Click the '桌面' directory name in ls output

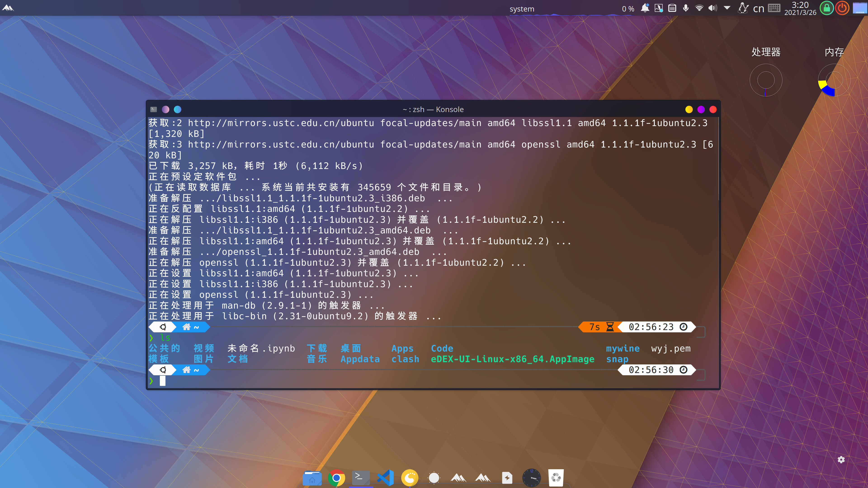[x=351, y=348]
